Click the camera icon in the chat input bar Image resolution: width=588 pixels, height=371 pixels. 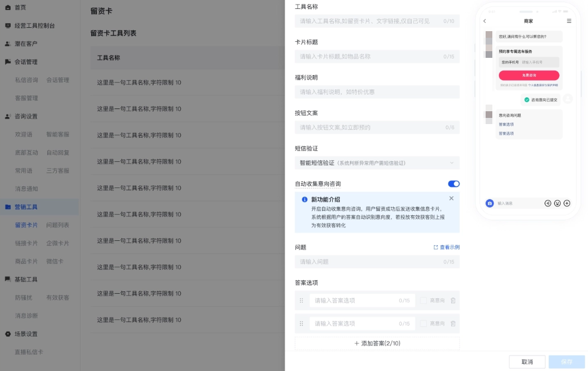point(490,203)
